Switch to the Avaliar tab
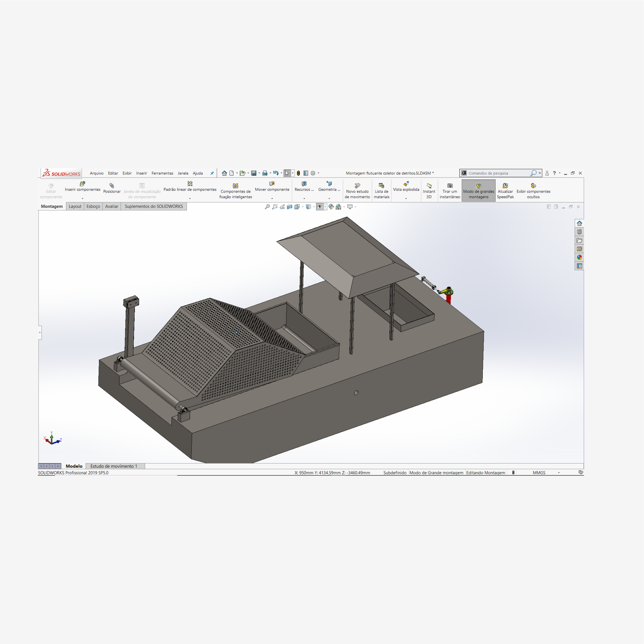This screenshot has height=644, width=644. 112,206
